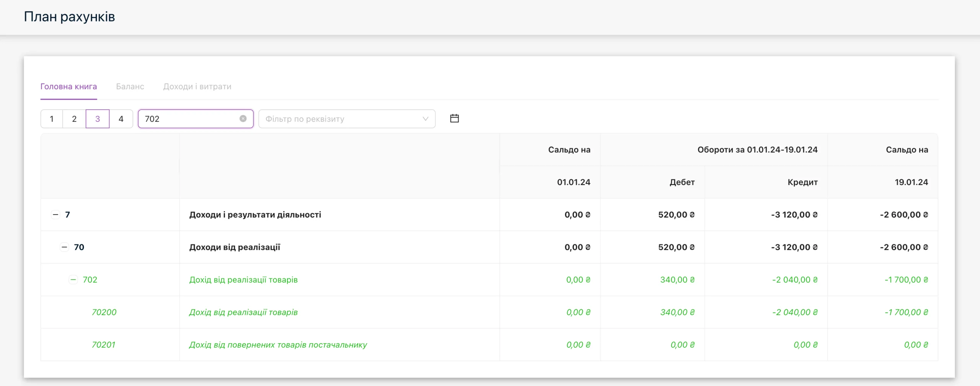Image resolution: width=980 pixels, height=386 pixels.
Task: Click the Кредит column header
Action: pyautogui.click(x=802, y=182)
